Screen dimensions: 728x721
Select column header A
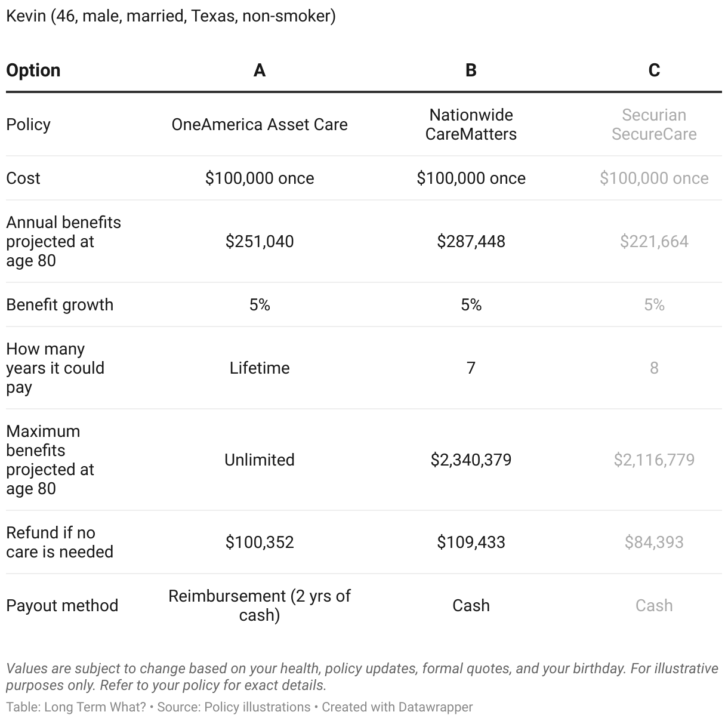(x=260, y=70)
